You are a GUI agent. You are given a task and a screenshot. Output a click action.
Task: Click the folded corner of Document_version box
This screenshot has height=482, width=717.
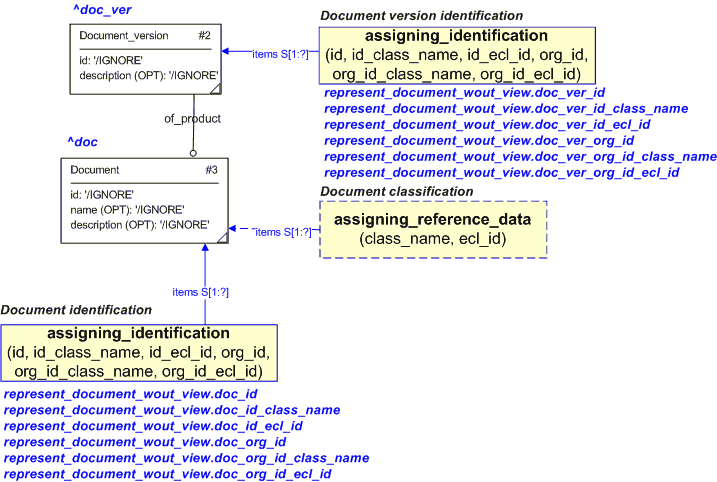click(x=216, y=89)
